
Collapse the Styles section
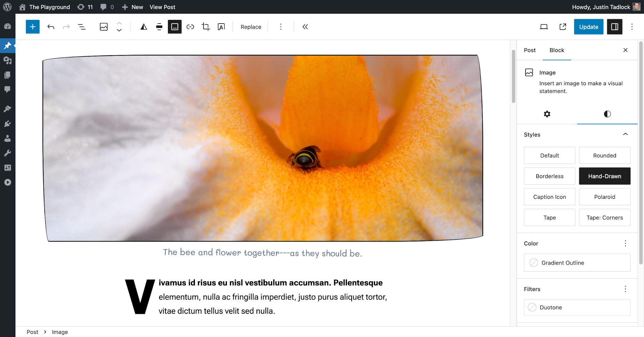[x=625, y=134]
